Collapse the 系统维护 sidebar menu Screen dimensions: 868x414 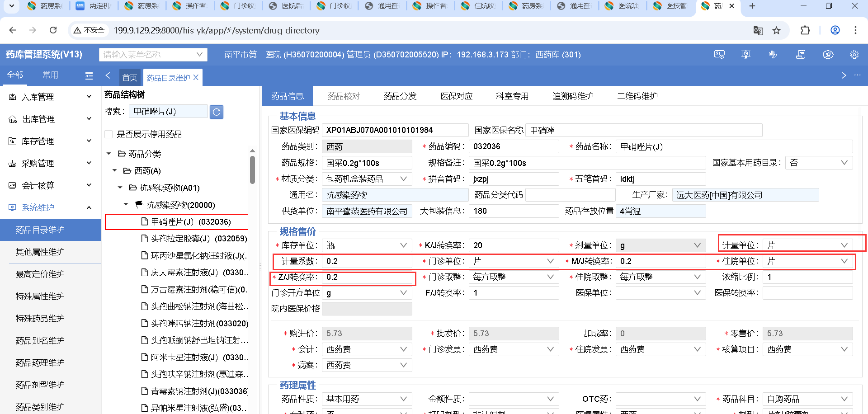[x=89, y=207]
